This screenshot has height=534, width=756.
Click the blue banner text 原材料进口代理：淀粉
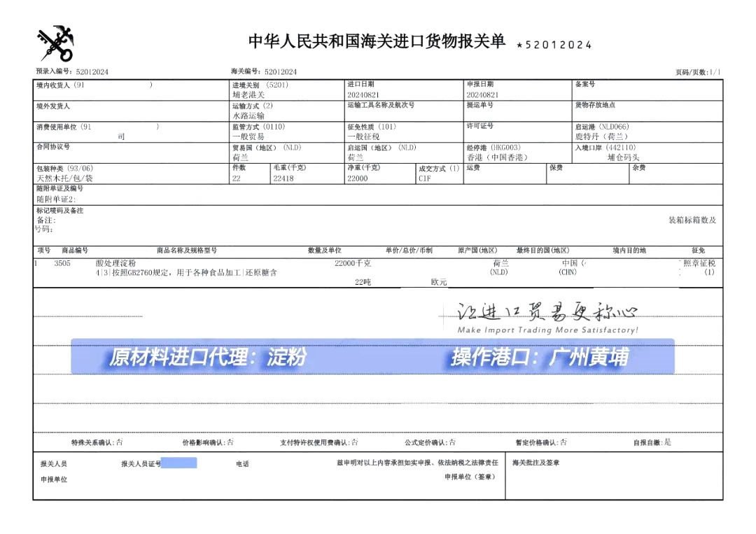tap(207, 358)
